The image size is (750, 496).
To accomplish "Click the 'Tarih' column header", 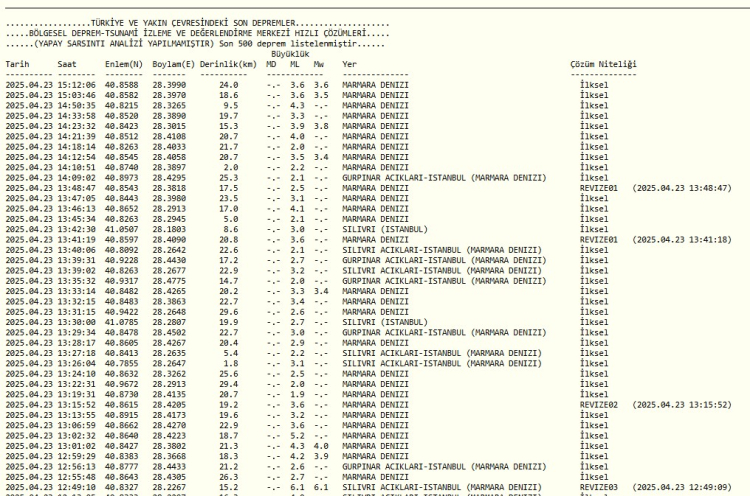I will click(x=17, y=63).
